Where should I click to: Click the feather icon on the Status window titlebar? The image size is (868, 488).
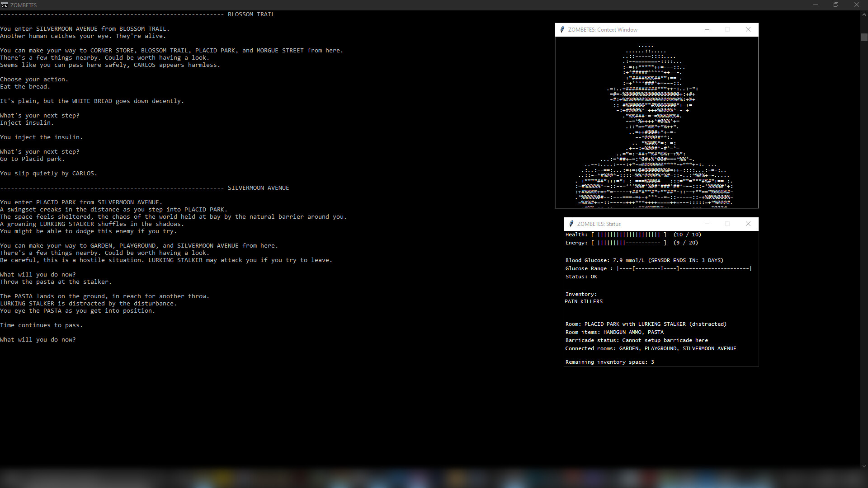coord(571,224)
